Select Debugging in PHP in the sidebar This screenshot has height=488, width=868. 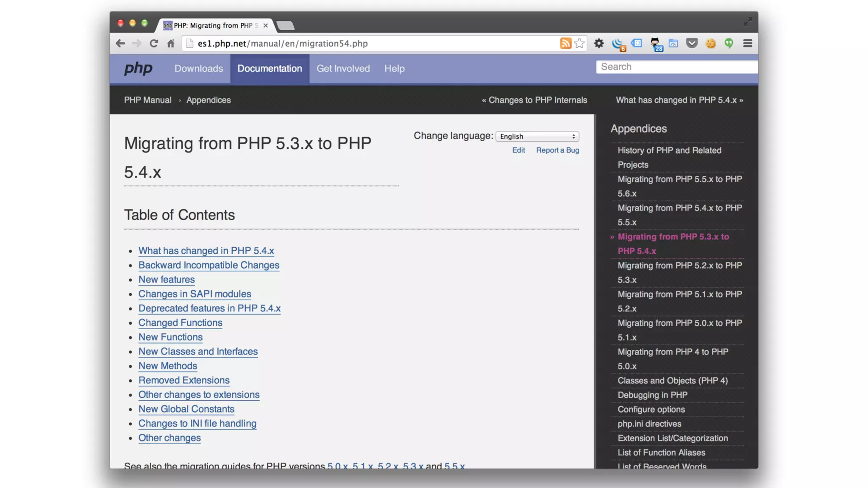[x=652, y=395]
